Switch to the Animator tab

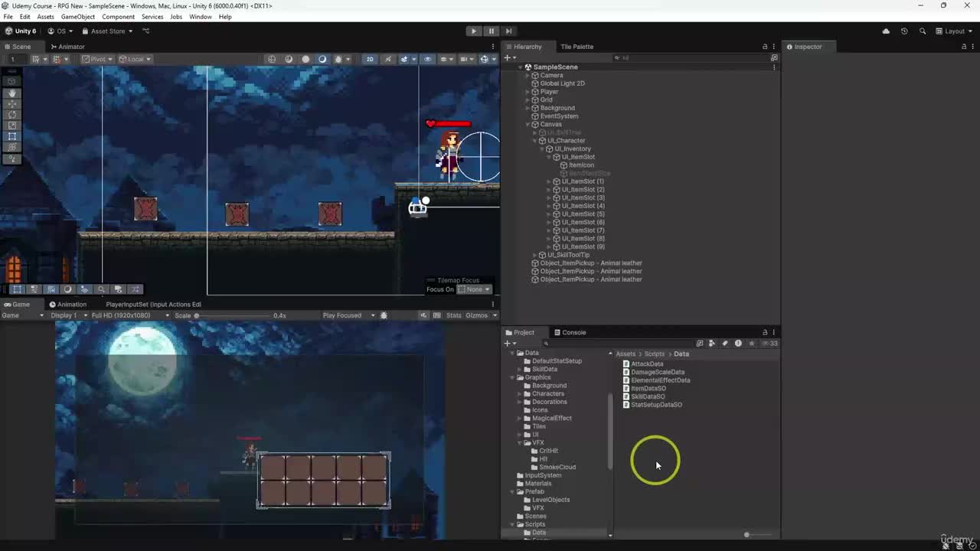pyautogui.click(x=67, y=47)
